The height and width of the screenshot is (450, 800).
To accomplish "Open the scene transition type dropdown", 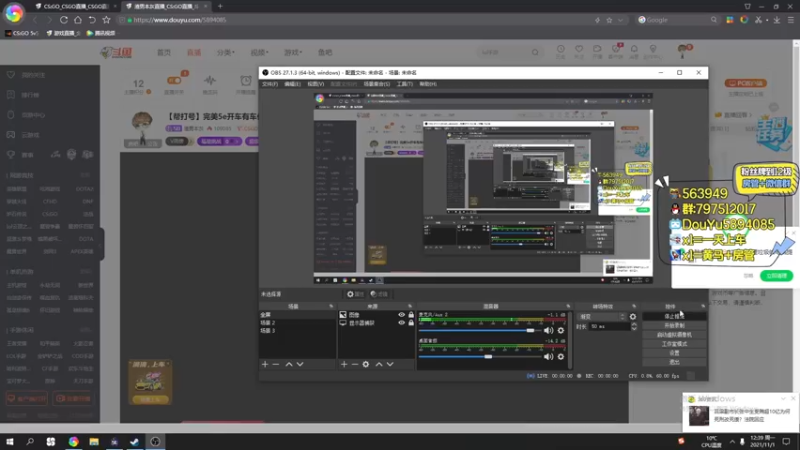I will click(602, 317).
